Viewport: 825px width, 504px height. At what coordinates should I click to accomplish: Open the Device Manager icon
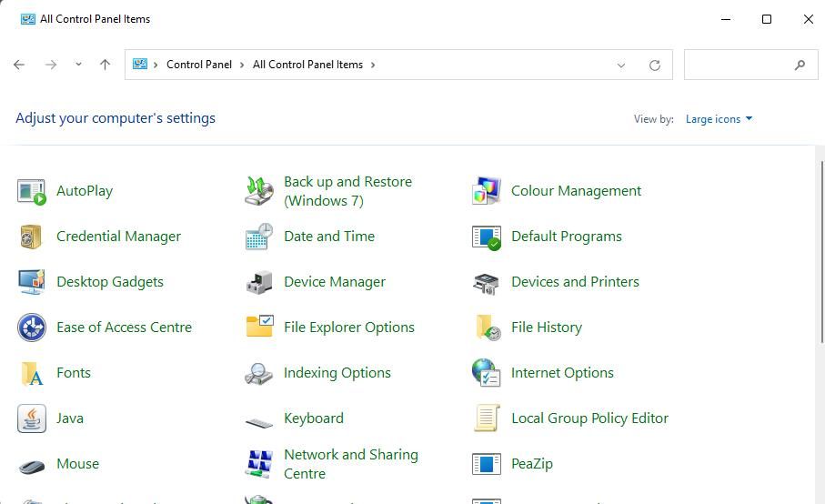pos(259,282)
